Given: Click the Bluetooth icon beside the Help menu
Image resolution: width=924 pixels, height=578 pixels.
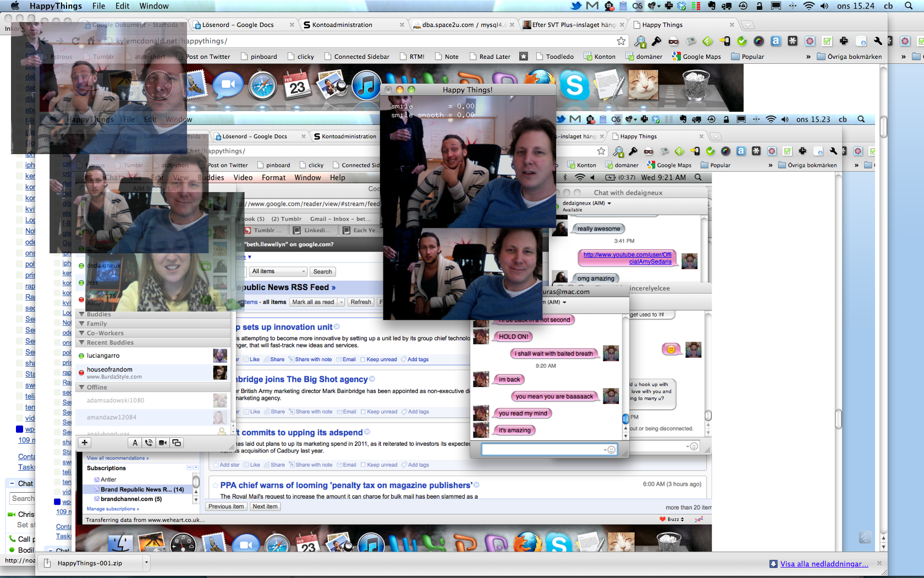Looking at the screenshot, I should click(565, 177).
